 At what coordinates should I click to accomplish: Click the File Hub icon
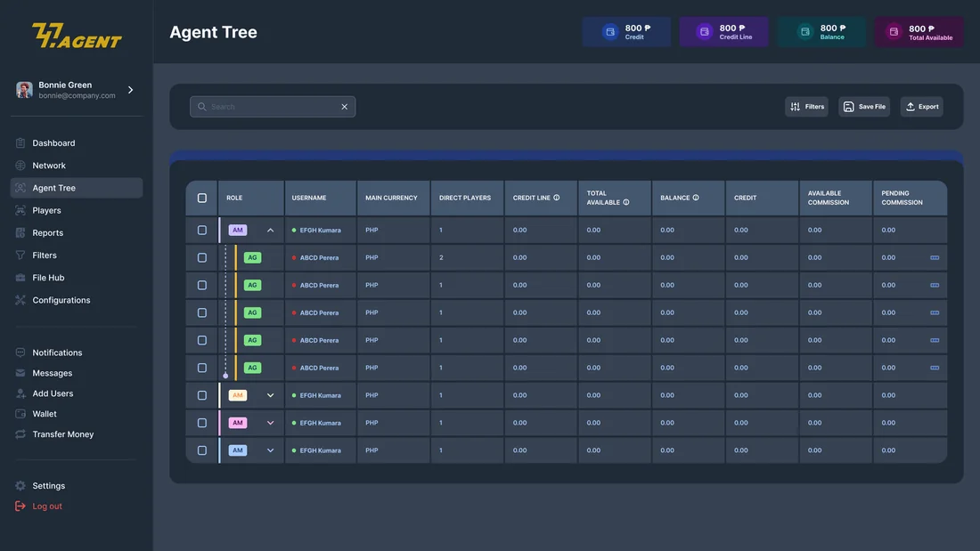click(20, 278)
